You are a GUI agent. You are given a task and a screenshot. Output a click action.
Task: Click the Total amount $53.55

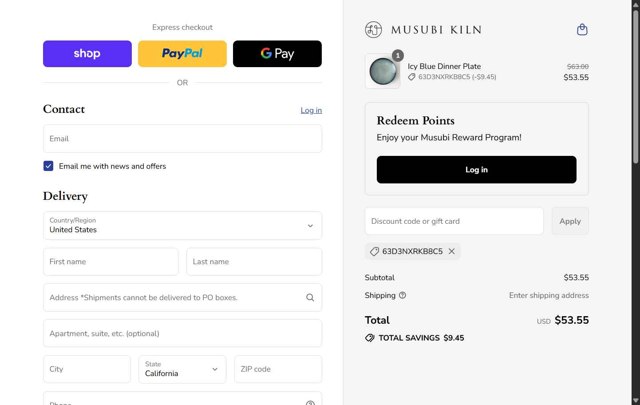[571, 320]
